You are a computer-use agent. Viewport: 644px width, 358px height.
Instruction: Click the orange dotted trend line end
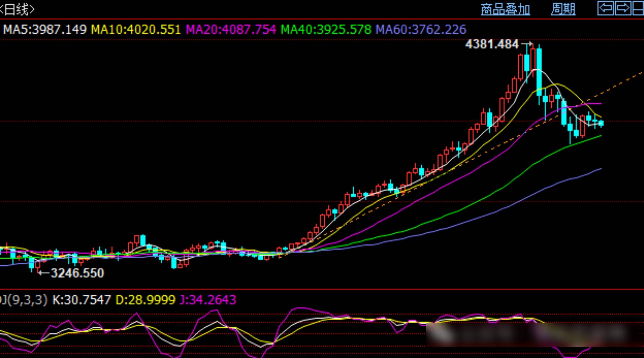pos(641,73)
